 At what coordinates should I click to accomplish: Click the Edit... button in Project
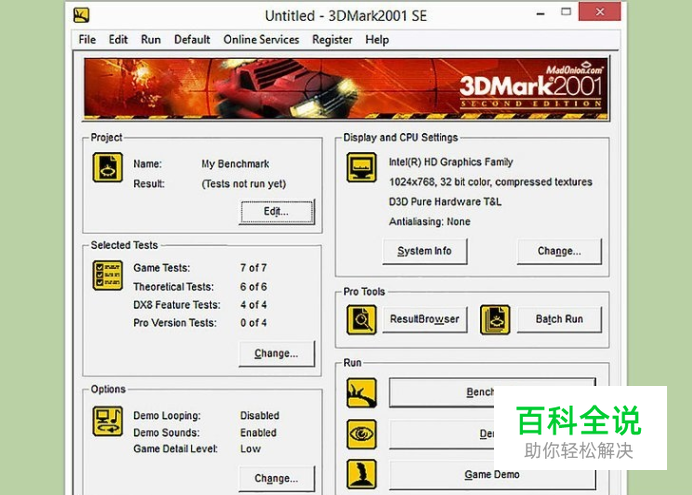(277, 212)
